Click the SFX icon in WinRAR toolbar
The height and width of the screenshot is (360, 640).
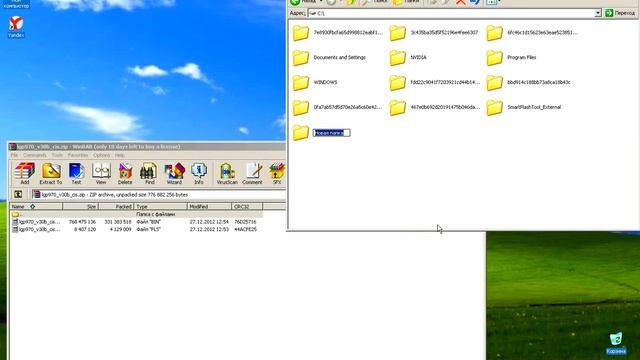pyautogui.click(x=277, y=173)
